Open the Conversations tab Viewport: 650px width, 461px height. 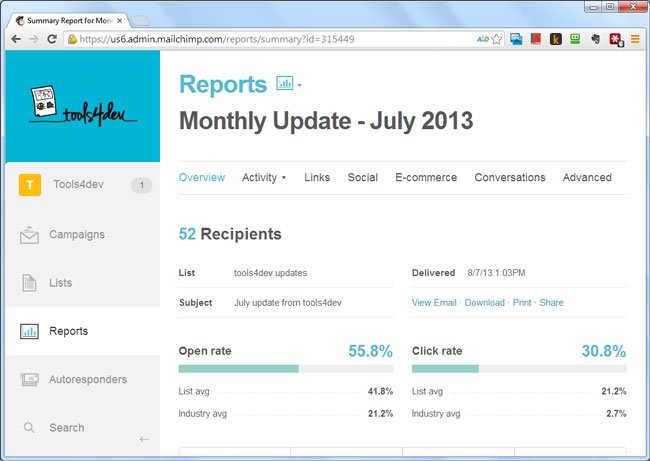click(510, 177)
